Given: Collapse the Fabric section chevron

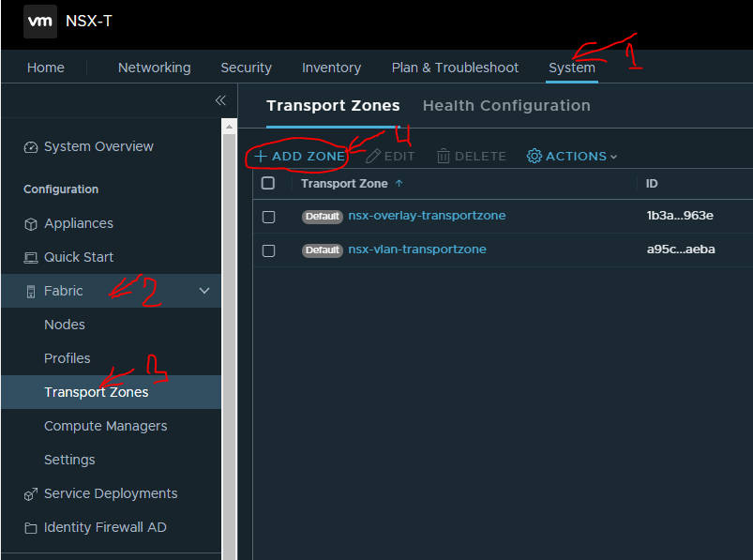Looking at the screenshot, I should (x=204, y=291).
